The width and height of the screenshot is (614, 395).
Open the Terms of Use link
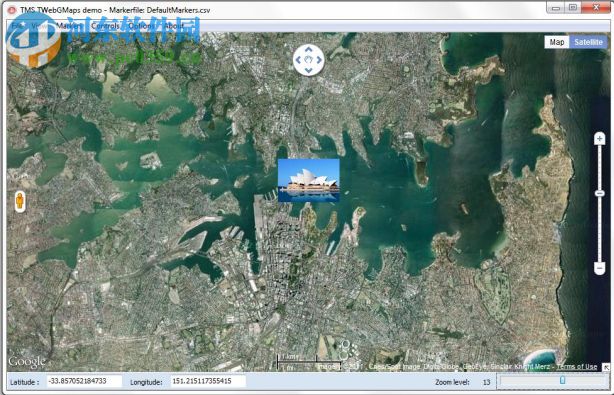click(x=577, y=367)
